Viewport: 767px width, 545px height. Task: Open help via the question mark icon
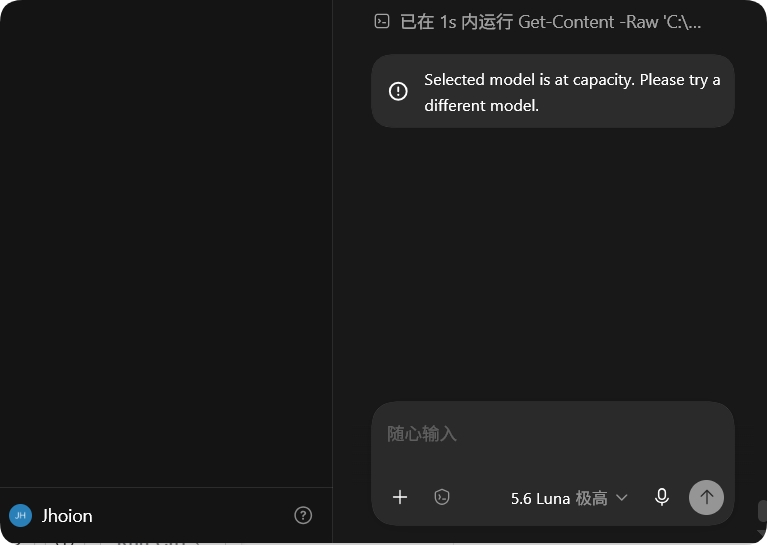tap(303, 515)
